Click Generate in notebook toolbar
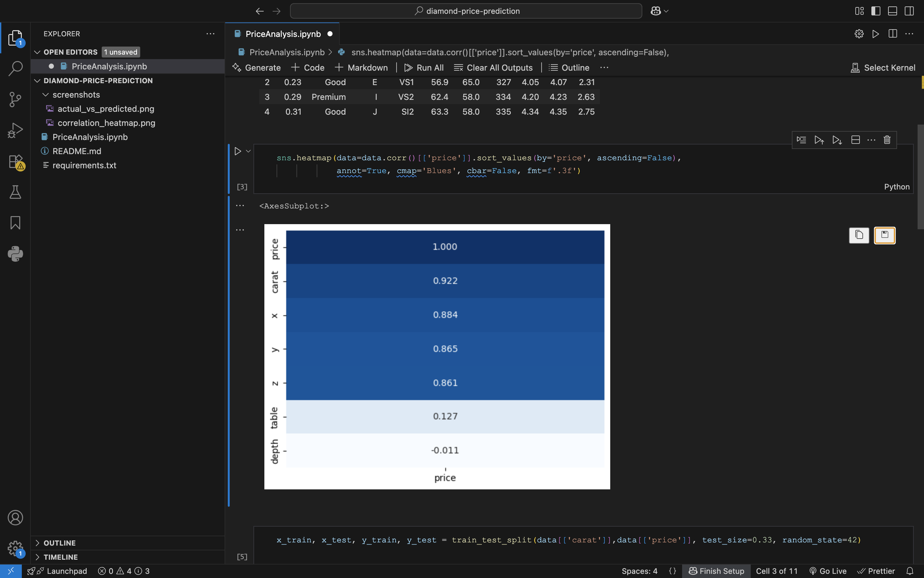Image resolution: width=924 pixels, height=578 pixels. [x=256, y=68]
